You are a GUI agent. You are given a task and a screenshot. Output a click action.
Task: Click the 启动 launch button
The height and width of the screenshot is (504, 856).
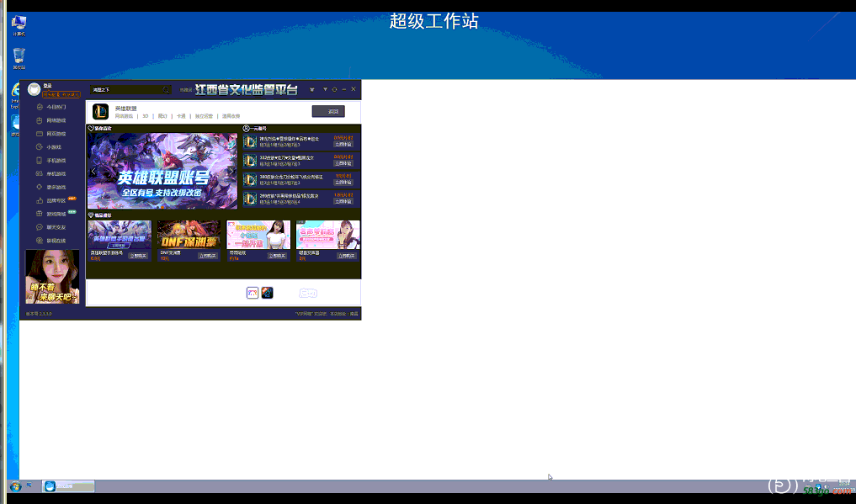(x=308, y=294)
